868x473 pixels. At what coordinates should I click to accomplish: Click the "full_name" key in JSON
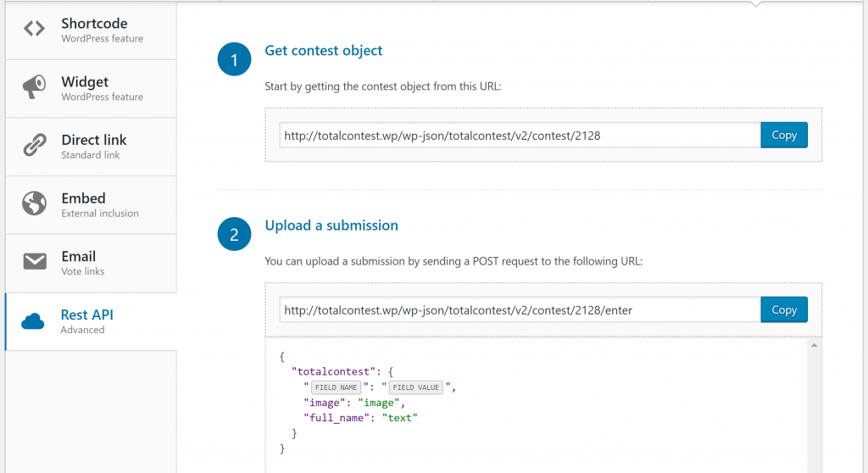(x=336, y=418)
